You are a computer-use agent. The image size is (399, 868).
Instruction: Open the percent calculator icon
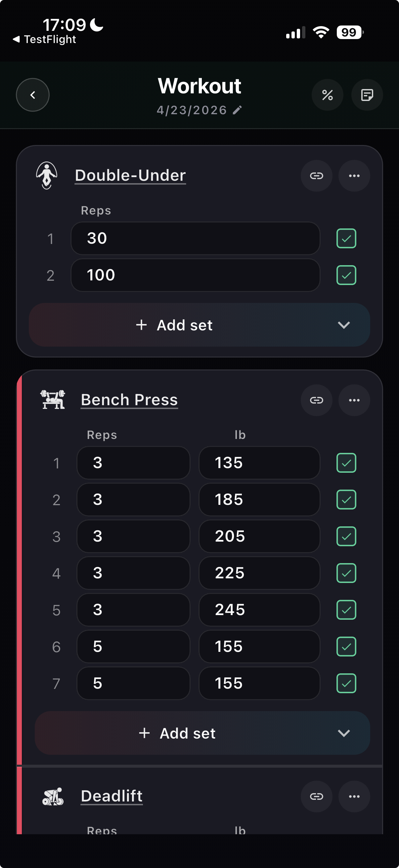pyautogui.click(x=327, y=95)
